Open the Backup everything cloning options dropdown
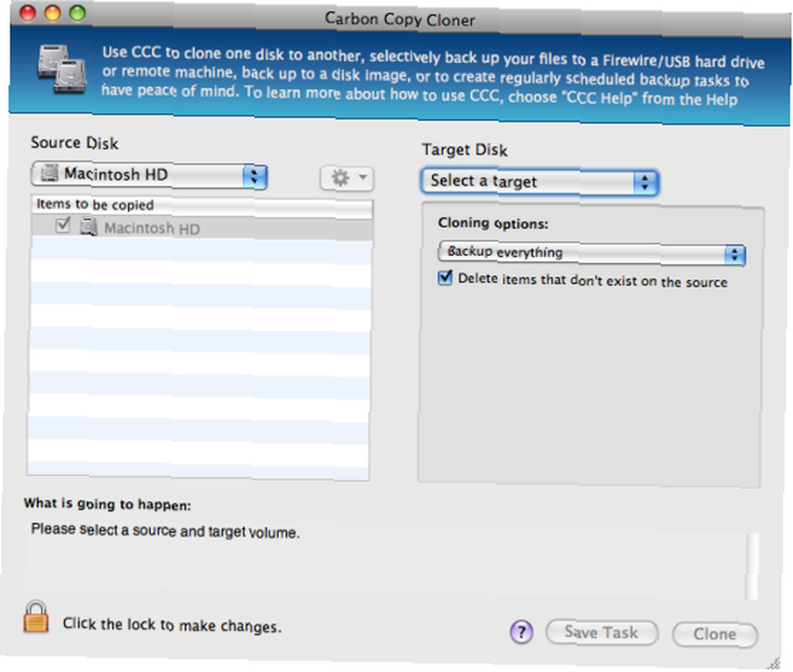Image resolution: width=793 pixels, height=672 pixels. click(592, 253)
